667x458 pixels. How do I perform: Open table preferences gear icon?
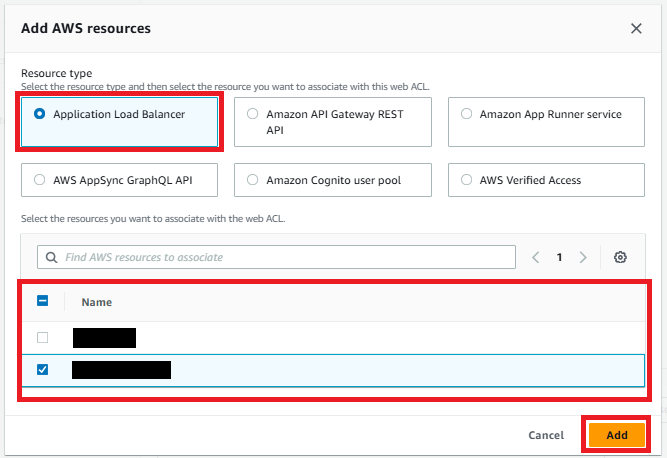point(620,257)
